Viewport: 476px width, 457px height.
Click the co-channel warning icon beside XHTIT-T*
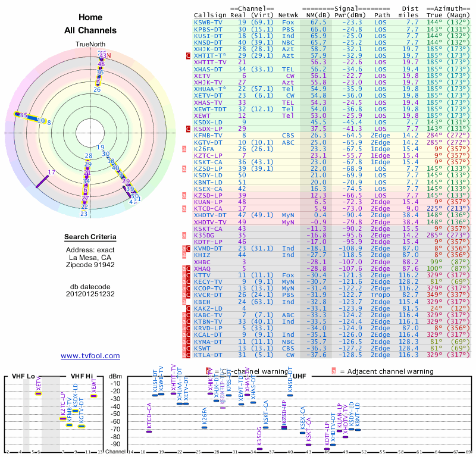pyautogui.click(x=188, y=55)
